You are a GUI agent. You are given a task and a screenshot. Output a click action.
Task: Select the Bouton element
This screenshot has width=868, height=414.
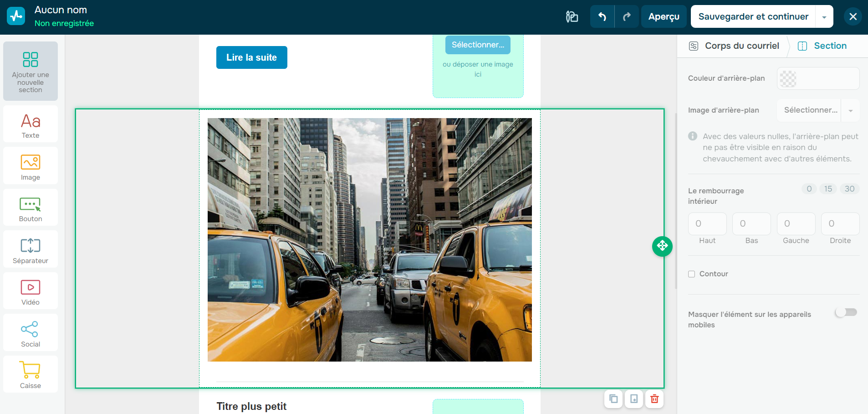pyautogui.click(x=31, y=207)
